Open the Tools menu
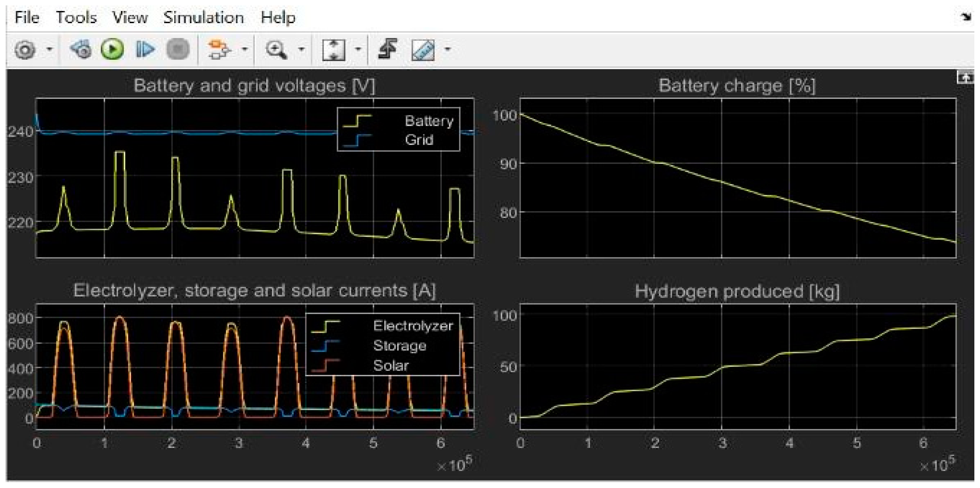 pyautogui.click(x=76, y=18)
